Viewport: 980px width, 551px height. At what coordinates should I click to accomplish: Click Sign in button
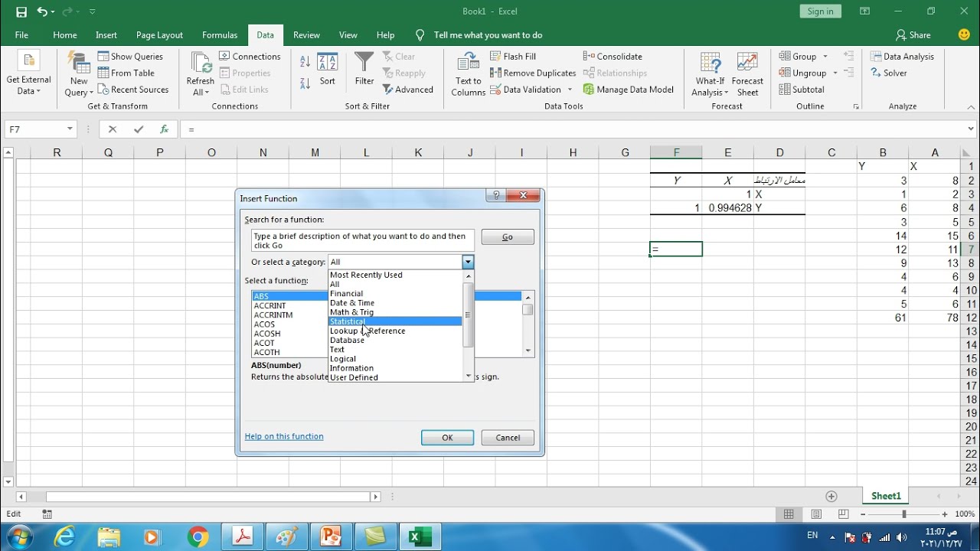820,11
